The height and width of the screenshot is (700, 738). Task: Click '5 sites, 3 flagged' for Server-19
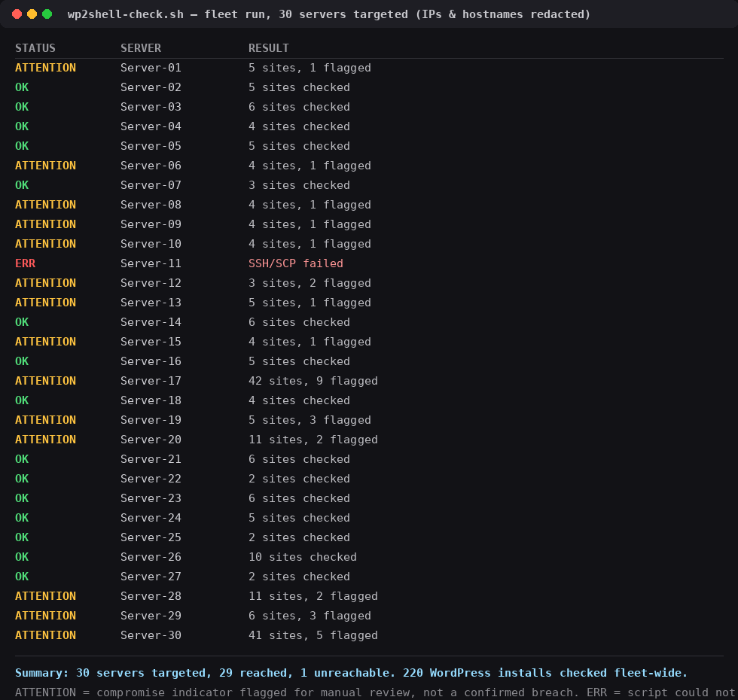point(310,420)
